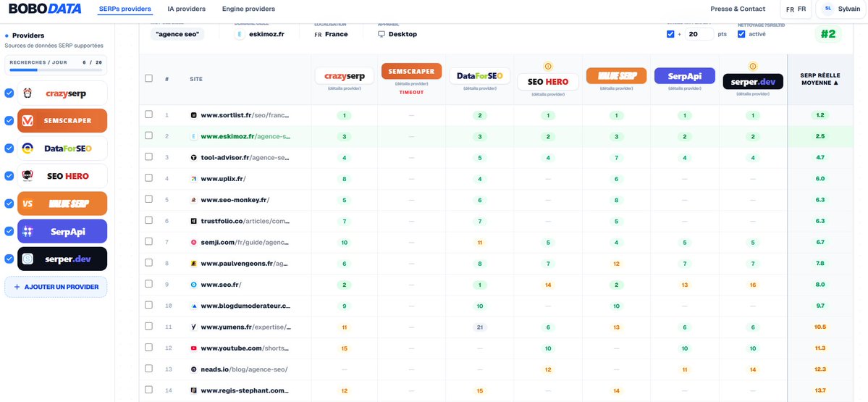
Task: Uncheck the crazyserp provider checkbox
Action: click(9, 93)
